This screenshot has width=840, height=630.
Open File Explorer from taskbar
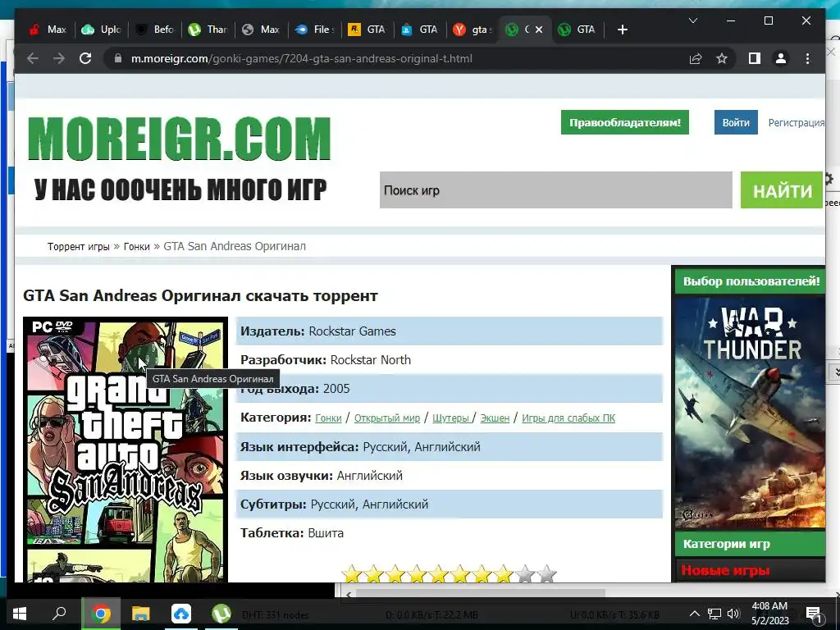tap(141, 614)
